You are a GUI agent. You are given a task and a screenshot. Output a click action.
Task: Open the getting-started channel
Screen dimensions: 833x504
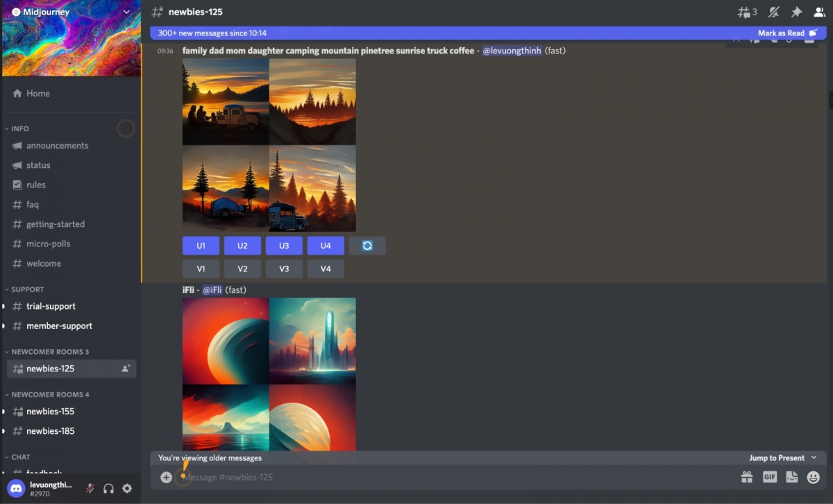point(71,224)
